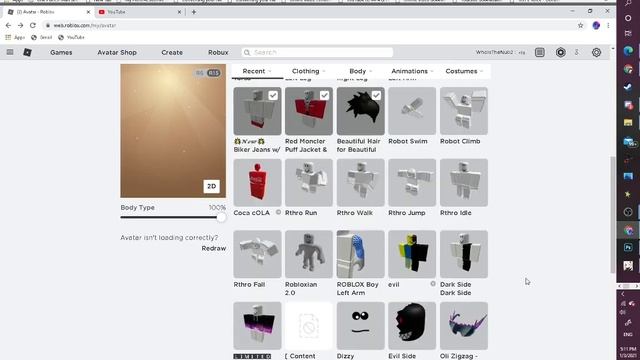640x360 pixels.
Task: Open File Explorer taskbar icon
Action: (628, 122)
